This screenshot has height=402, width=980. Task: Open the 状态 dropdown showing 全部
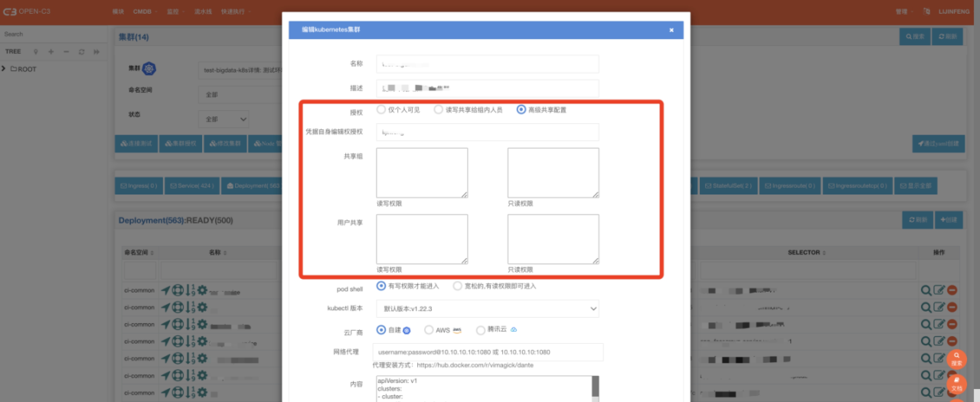click(x=224, y=119)
